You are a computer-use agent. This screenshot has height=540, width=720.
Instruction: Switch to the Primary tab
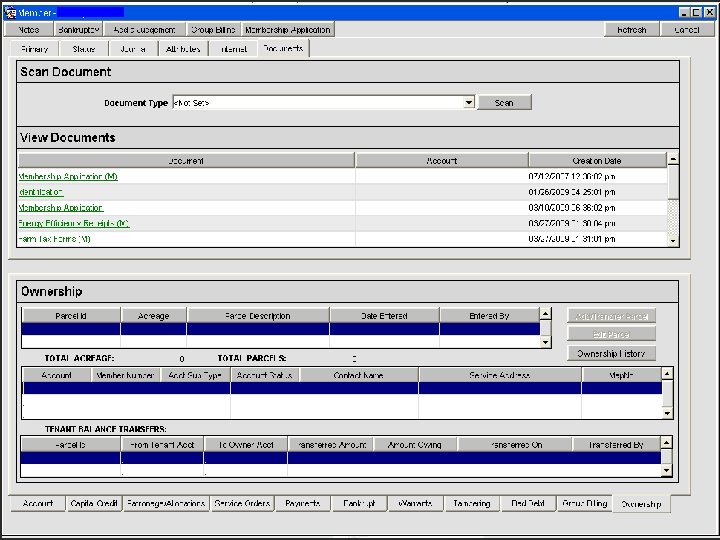[x=34, y=49]
